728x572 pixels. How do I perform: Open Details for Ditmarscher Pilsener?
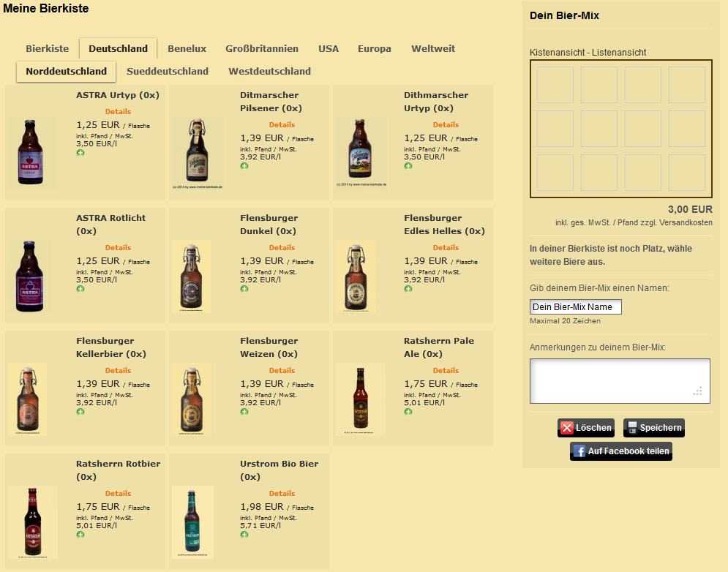282,124
